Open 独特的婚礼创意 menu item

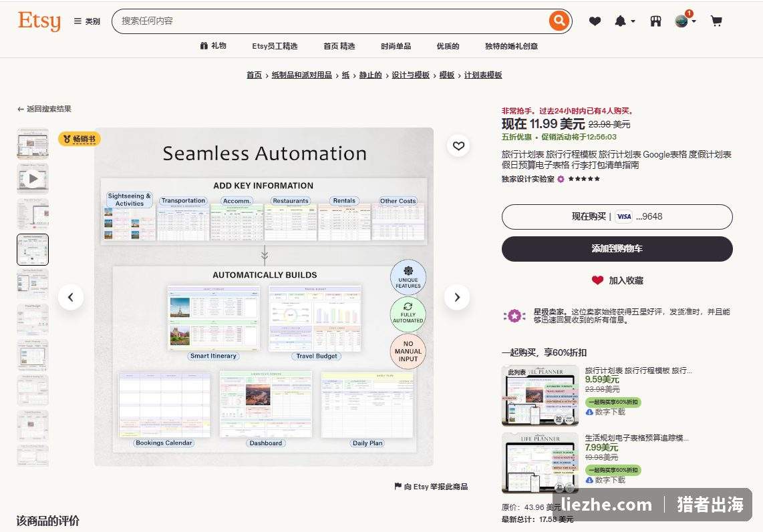[x=511, y=46]
